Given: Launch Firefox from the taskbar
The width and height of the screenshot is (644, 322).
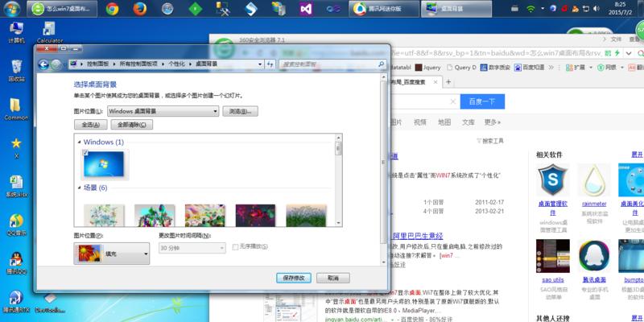Looking at the screenshot, I should (x=139, y=9).
